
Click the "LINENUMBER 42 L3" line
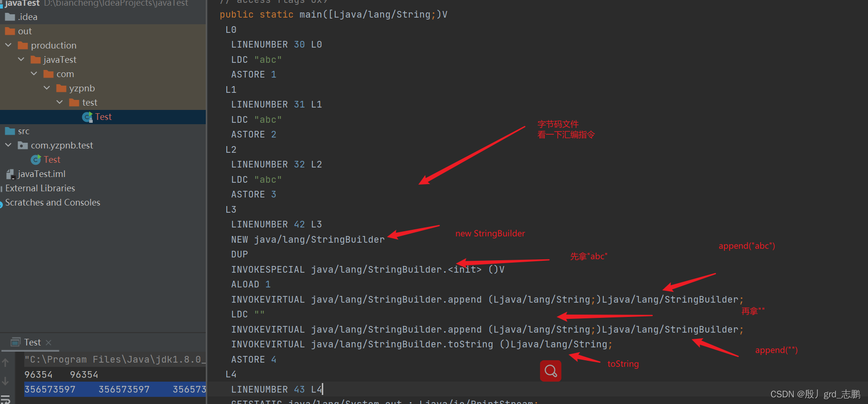[x=277, y=225]
